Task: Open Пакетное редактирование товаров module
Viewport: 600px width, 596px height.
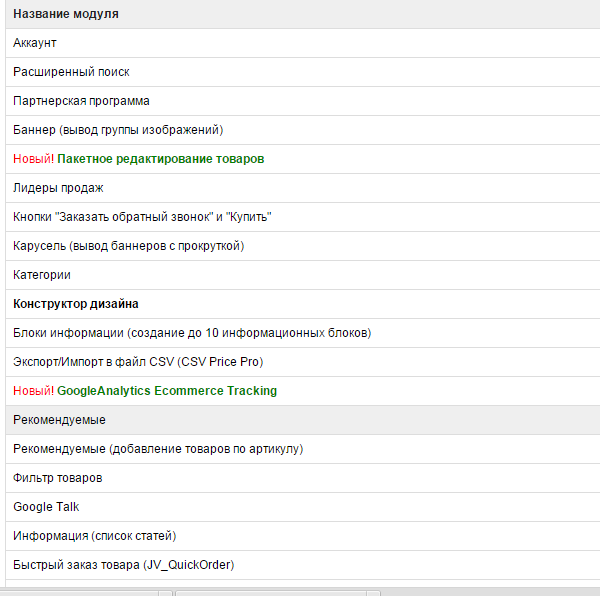Action: [x=160, y=159]
